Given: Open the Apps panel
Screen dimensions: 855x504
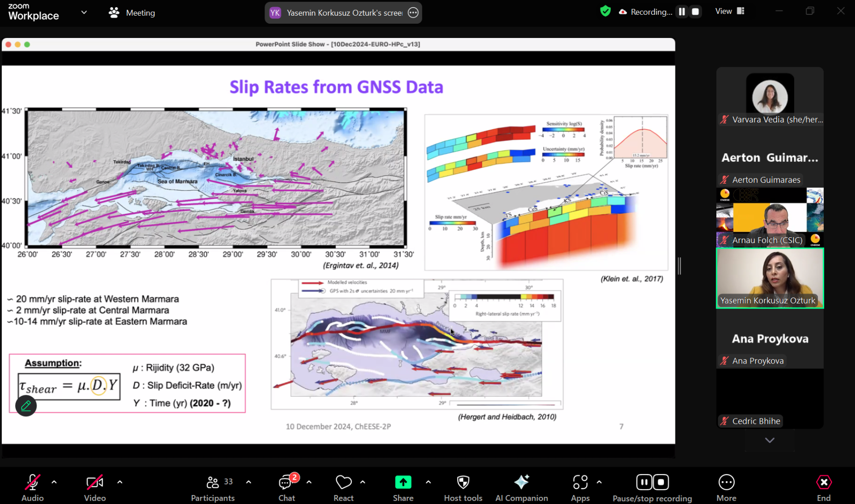Looking at the screenshot, I should pyautogui.click(x=580, y=488).
